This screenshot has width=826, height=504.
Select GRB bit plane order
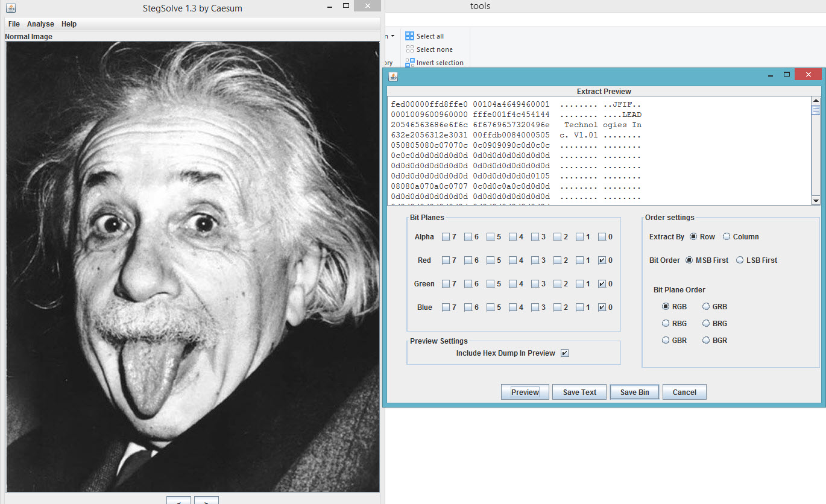tap(706, 307)
